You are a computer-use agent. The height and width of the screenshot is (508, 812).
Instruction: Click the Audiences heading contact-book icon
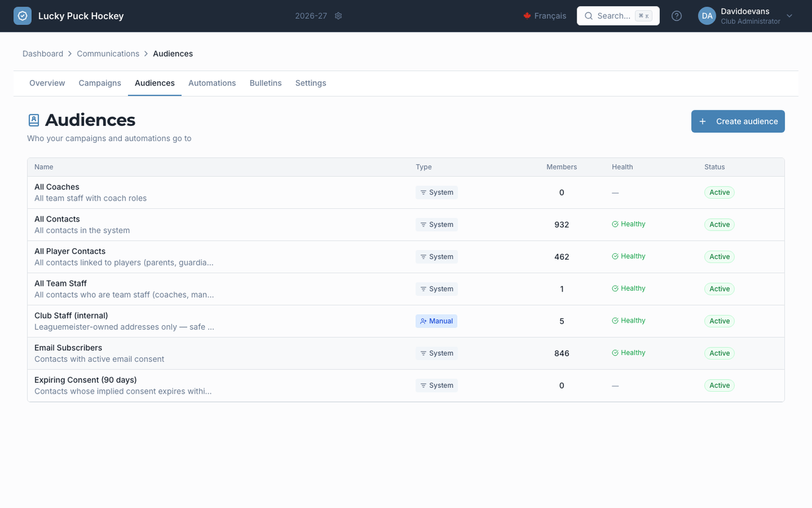click(34, 120)
